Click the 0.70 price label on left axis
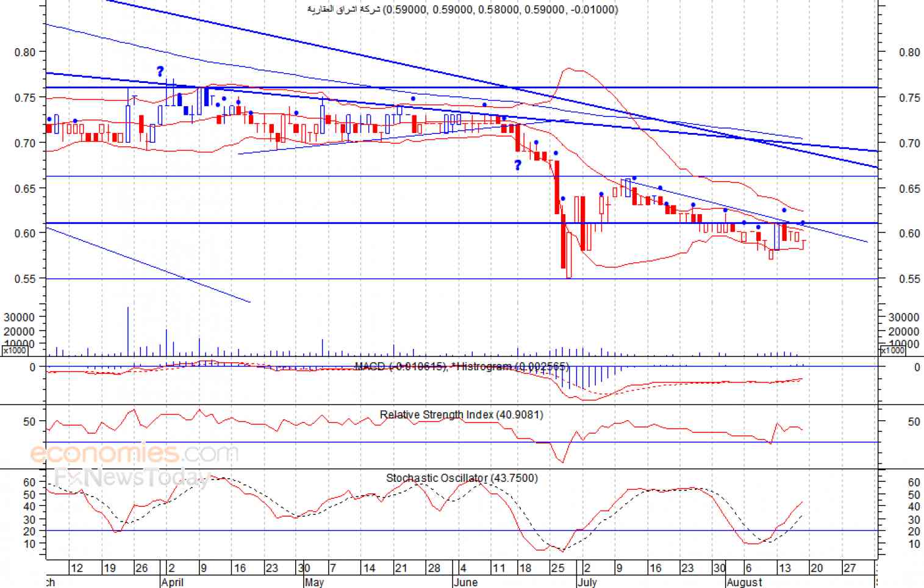The width and height of the screenshot is (924, 588). [x=25, y=143]
